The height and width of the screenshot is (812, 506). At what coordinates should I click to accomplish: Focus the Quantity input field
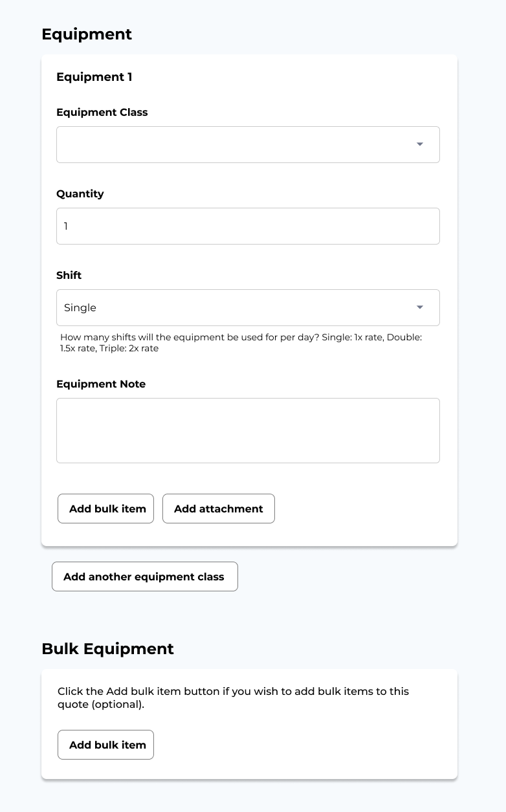pos(248,226)
